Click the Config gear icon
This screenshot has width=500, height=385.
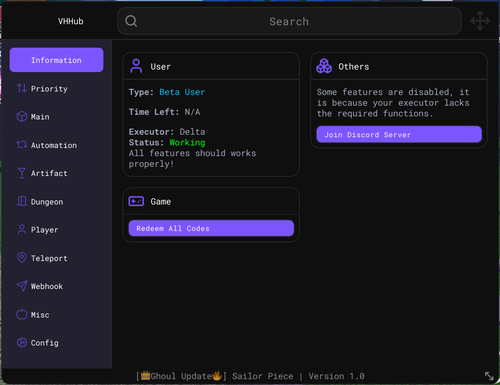tap(22, 343)
